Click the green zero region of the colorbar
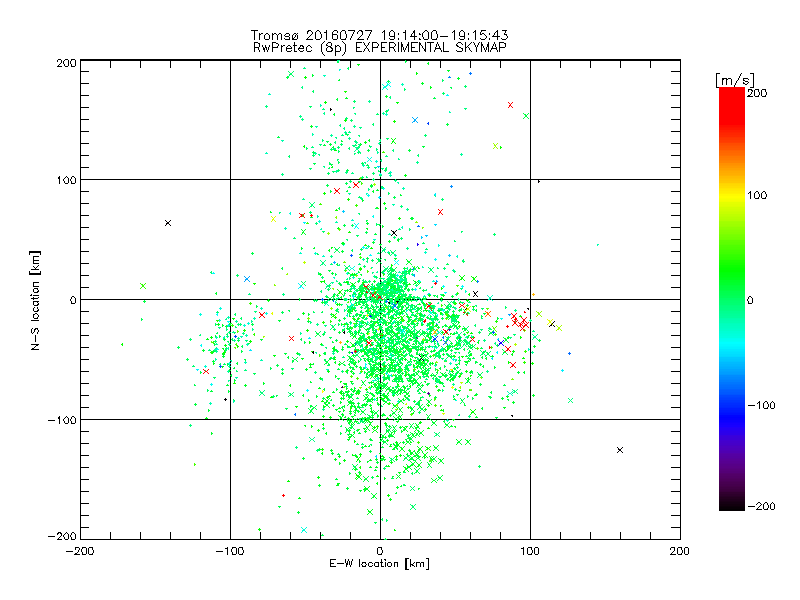Screen dimensions: 800x600 (x=732, y=298)
